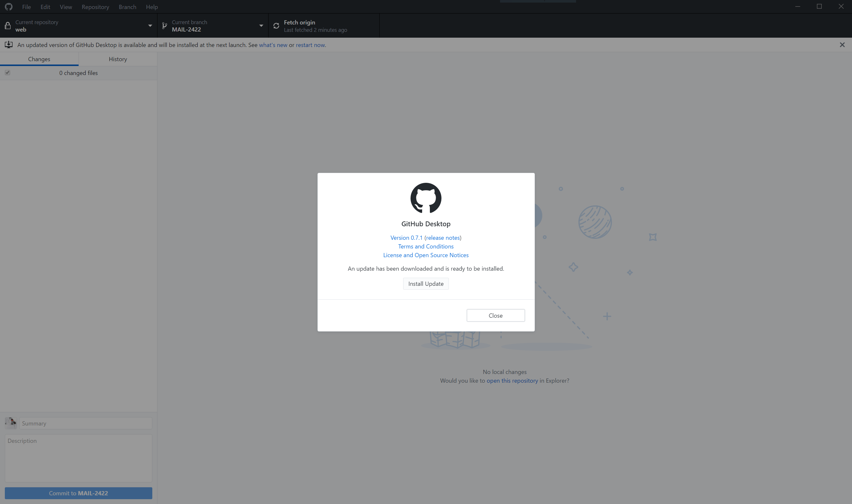Viewport: 852px width, 504px height.
Task: Dismiss the update notification banner
Action: (842, 44)
